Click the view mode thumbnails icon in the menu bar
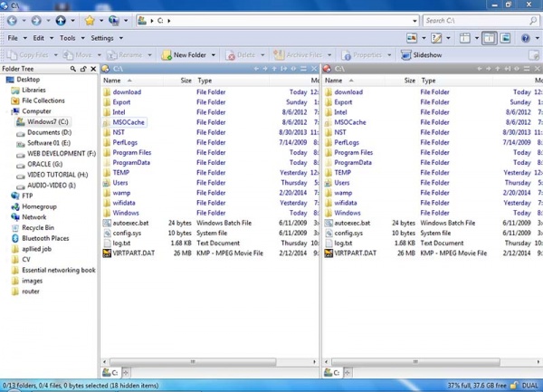The width and height of the screenshot is (543, 392). point(412,38)
